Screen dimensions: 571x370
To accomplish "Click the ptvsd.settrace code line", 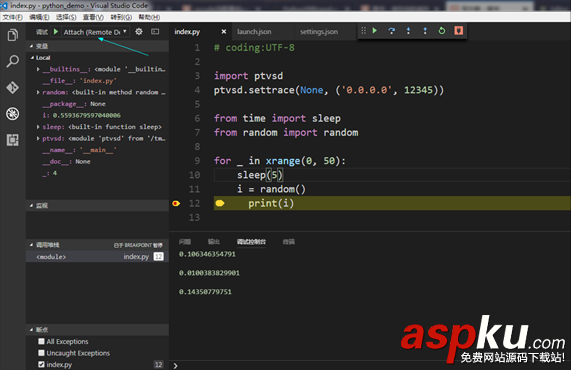I will point(329,90).
